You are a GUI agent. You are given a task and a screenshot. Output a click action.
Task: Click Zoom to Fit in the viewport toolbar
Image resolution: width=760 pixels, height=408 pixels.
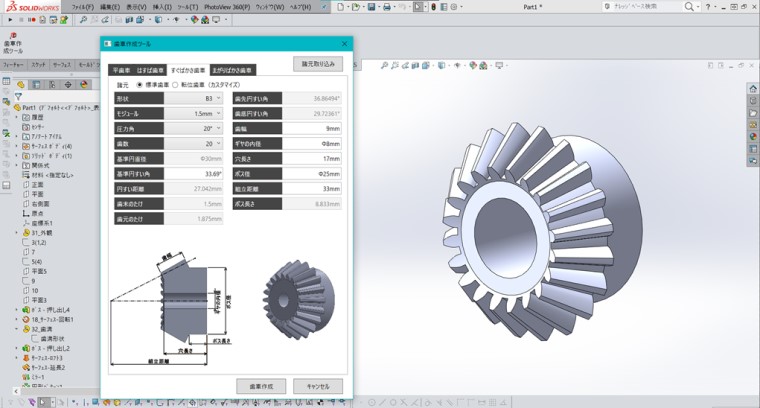coord(384,65)
